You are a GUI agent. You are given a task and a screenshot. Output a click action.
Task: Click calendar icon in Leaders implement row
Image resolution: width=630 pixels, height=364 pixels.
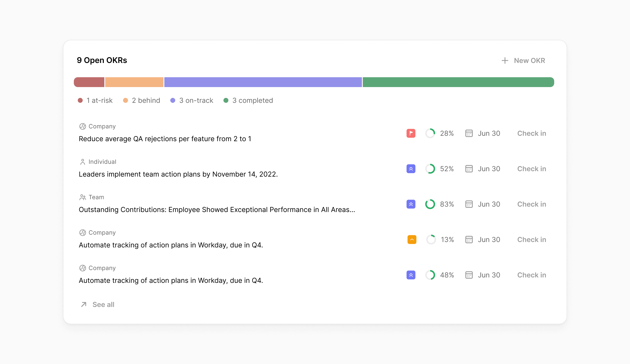point(469,169)
